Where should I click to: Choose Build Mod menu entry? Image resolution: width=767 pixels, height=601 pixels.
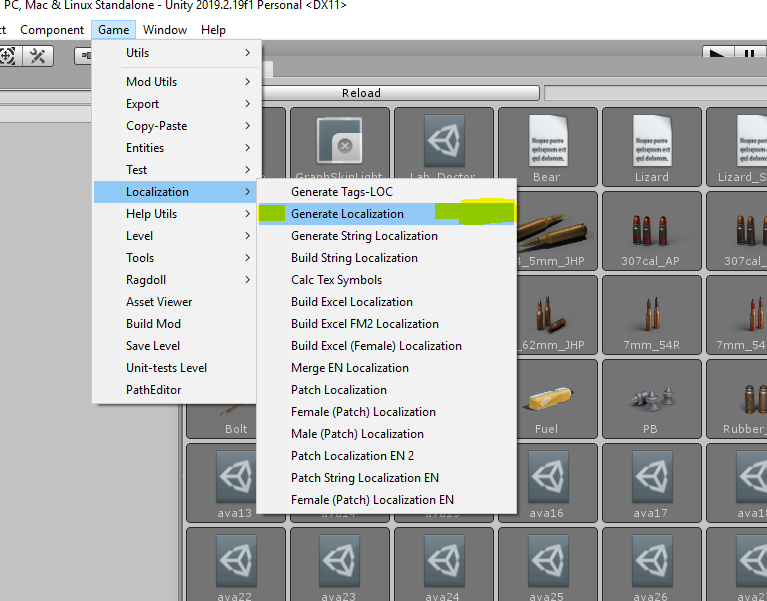(x=175, y=324)
